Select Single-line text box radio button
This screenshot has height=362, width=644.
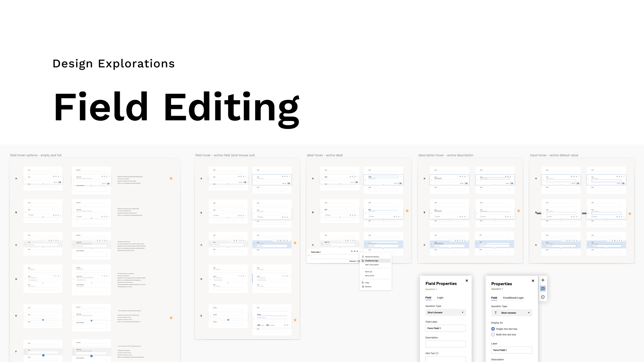(493, 329)
